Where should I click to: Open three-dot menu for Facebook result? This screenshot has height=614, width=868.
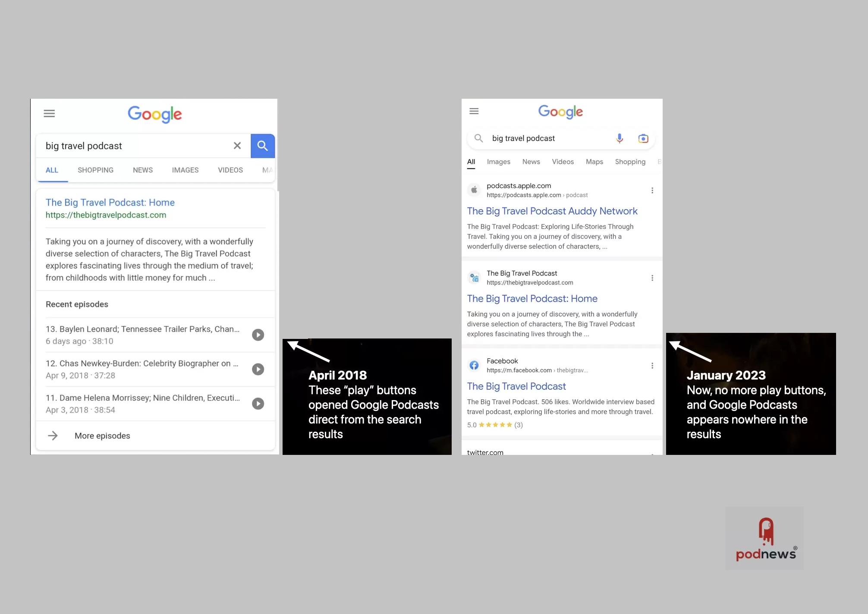pyautogui.click(x=652, y=366)
